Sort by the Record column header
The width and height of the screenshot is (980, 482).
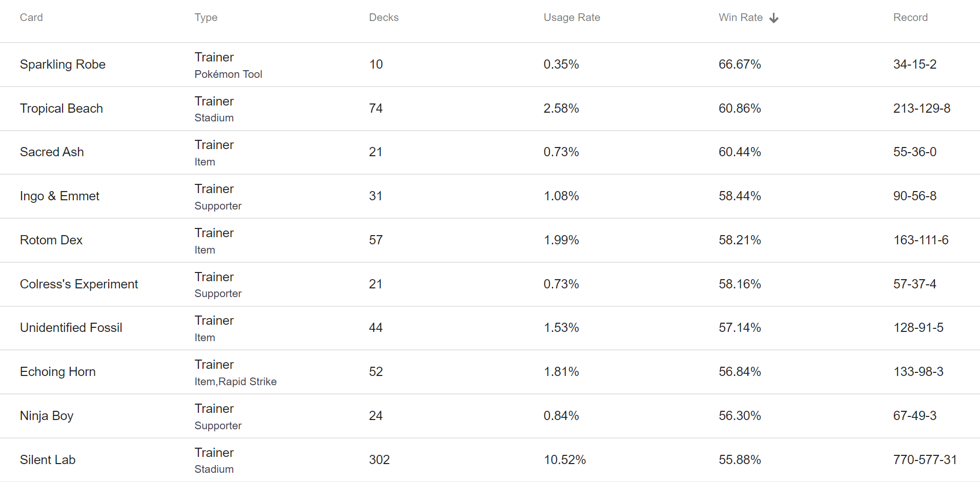910,17
